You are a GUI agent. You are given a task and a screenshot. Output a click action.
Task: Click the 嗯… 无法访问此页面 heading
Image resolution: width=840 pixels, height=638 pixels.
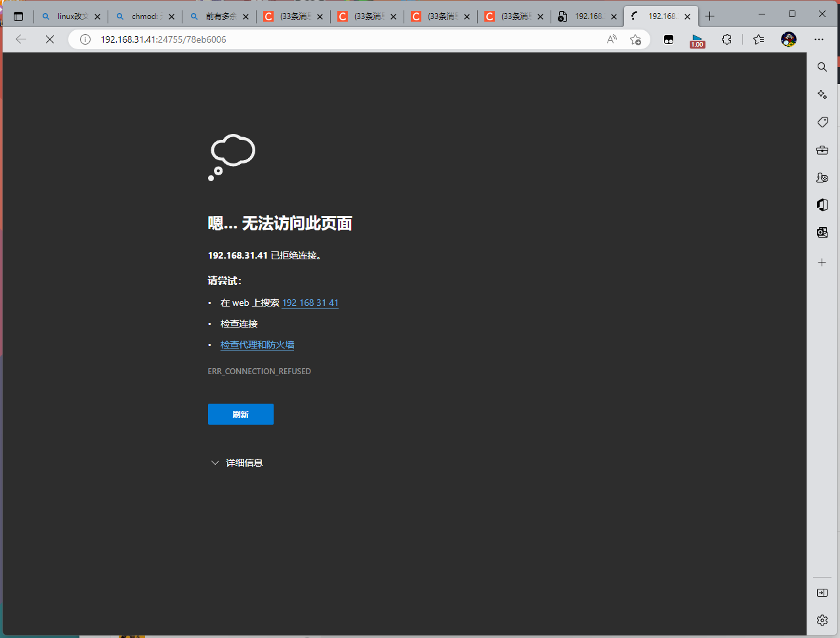click(x=280, y=224)
